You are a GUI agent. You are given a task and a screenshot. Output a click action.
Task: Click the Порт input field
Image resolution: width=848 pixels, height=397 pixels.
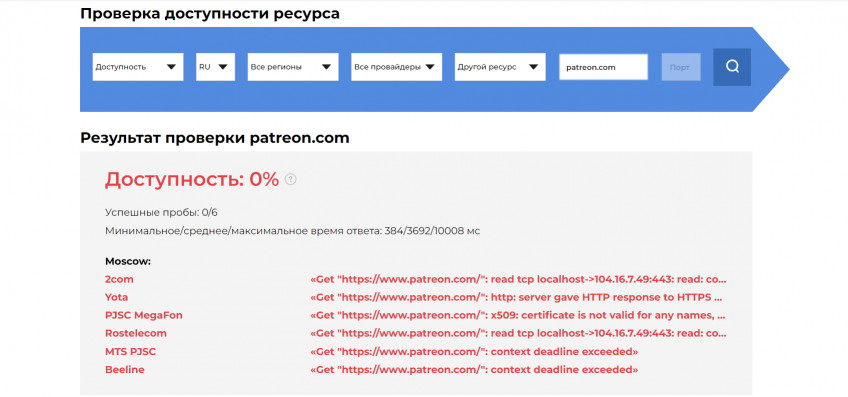681,67
